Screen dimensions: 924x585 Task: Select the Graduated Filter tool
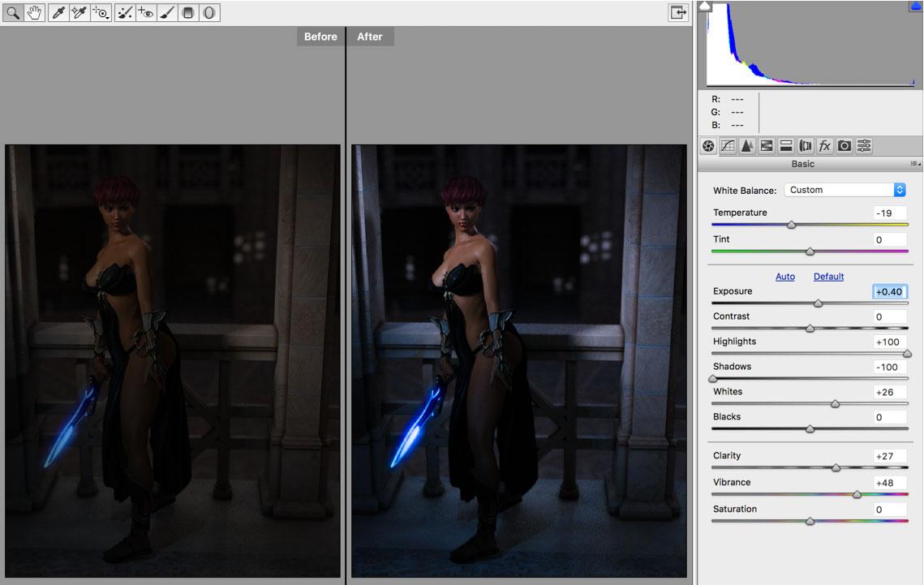188,13
